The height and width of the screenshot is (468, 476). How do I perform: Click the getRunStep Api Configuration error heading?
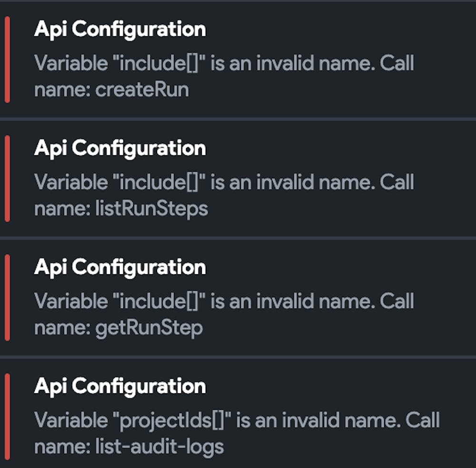coord(120,267)
